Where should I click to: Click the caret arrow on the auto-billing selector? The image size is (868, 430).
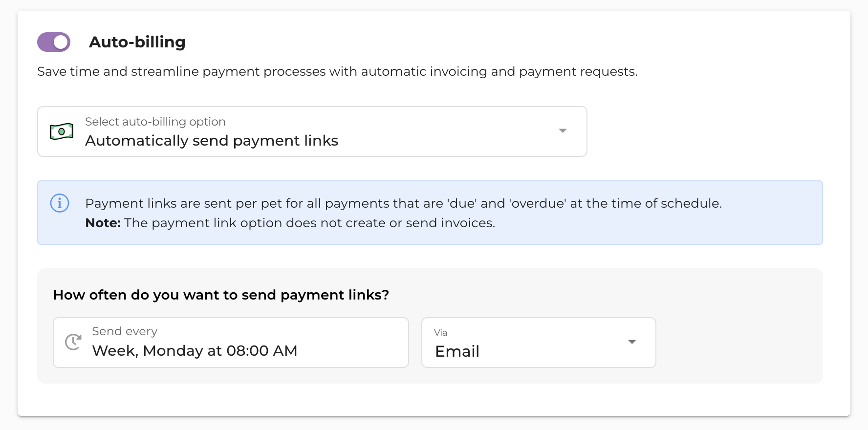[x=563, y=131]
